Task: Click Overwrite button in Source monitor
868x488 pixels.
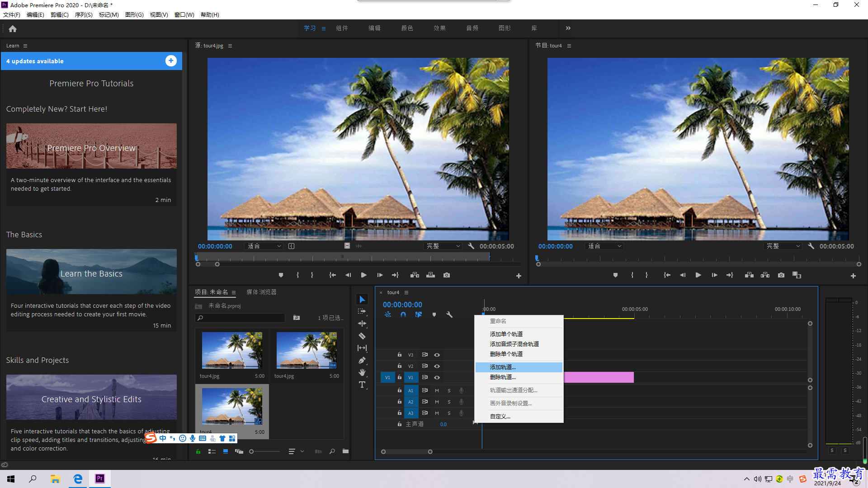Action: pos(430,275)
